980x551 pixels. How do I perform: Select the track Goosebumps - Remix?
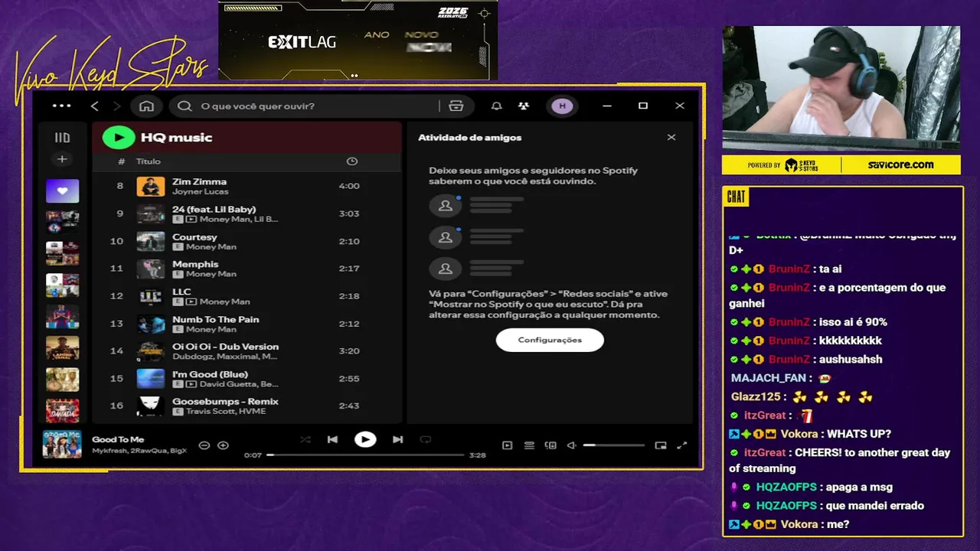(x=247, y=406)
